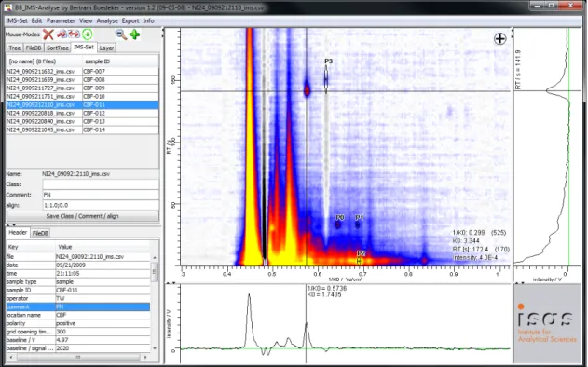This screenshot has height=367, width=588.
Task: Click sample ID cell CBF-007
Action: (x=120, y=71)
